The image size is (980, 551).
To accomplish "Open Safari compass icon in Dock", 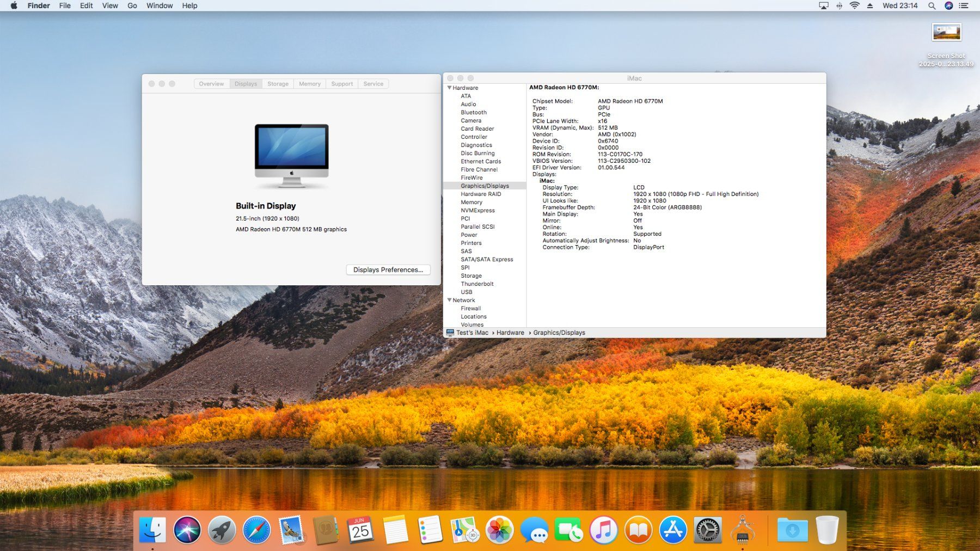I will [256, 530].
